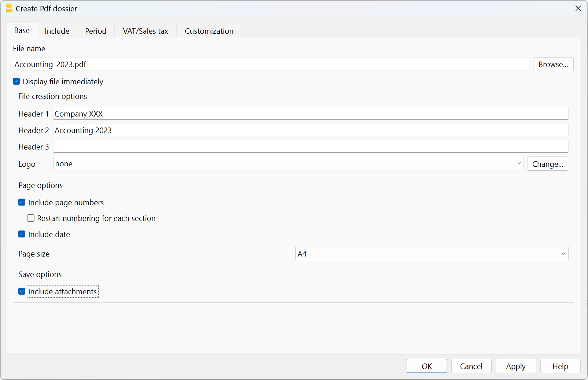Switch to the Include tab
This screenshot has width=588, height=380.
click(x=57, y=31)
